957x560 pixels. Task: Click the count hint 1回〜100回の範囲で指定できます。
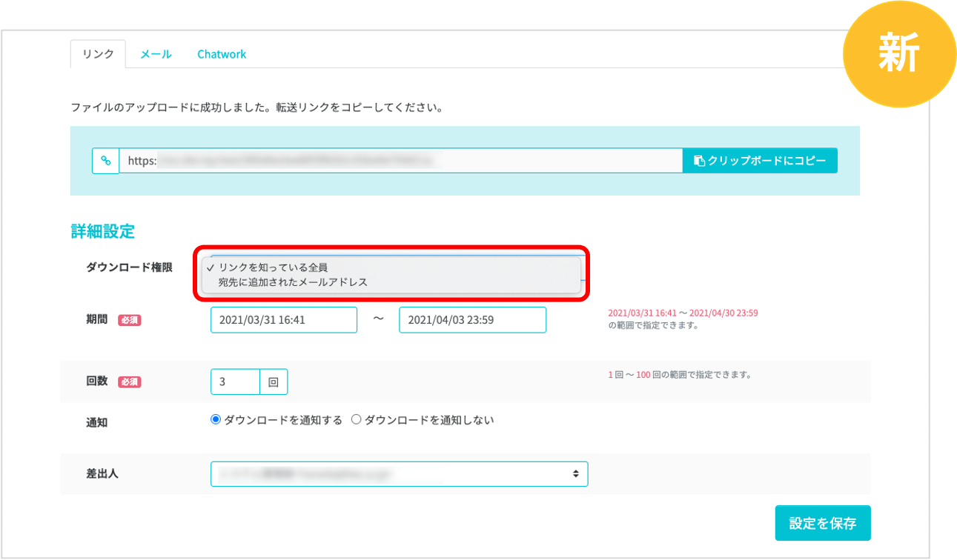680,375
